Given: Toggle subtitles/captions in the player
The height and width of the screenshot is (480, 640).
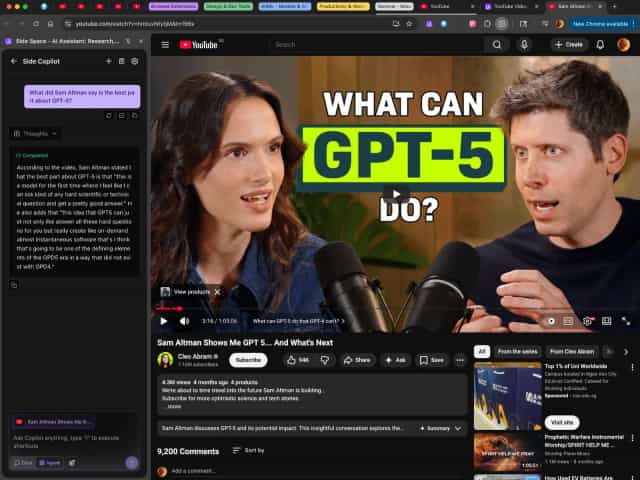Looking at the screenshot, I should [568, 321].
